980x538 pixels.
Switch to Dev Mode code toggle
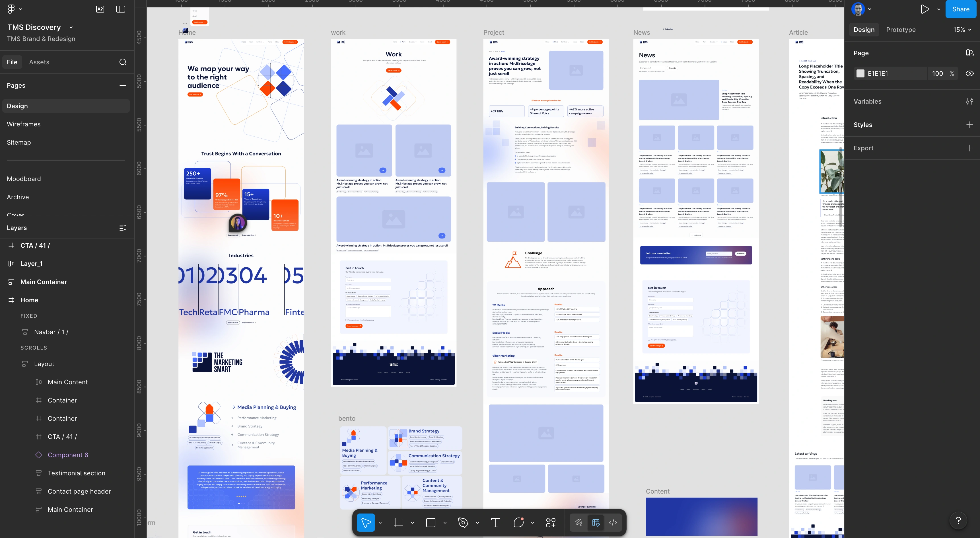pyautogui.click(x=613, y=522)
